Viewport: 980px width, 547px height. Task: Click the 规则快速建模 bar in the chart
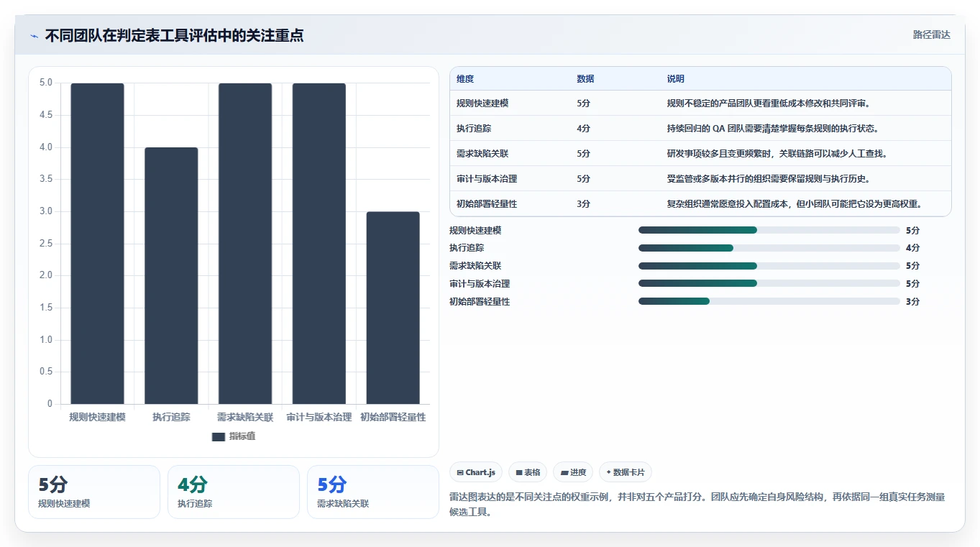click(x=97, y=244)
